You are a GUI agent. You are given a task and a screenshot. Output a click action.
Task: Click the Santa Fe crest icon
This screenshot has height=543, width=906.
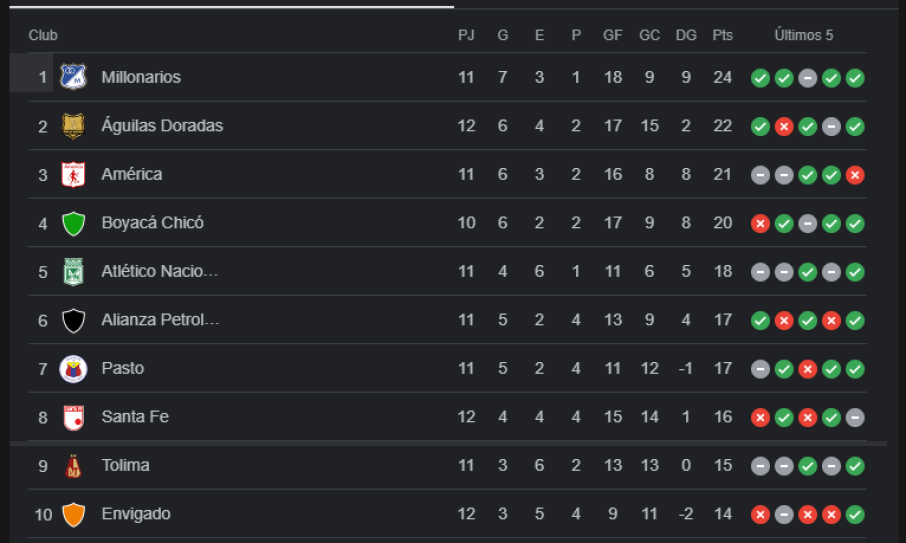point(73,417)
